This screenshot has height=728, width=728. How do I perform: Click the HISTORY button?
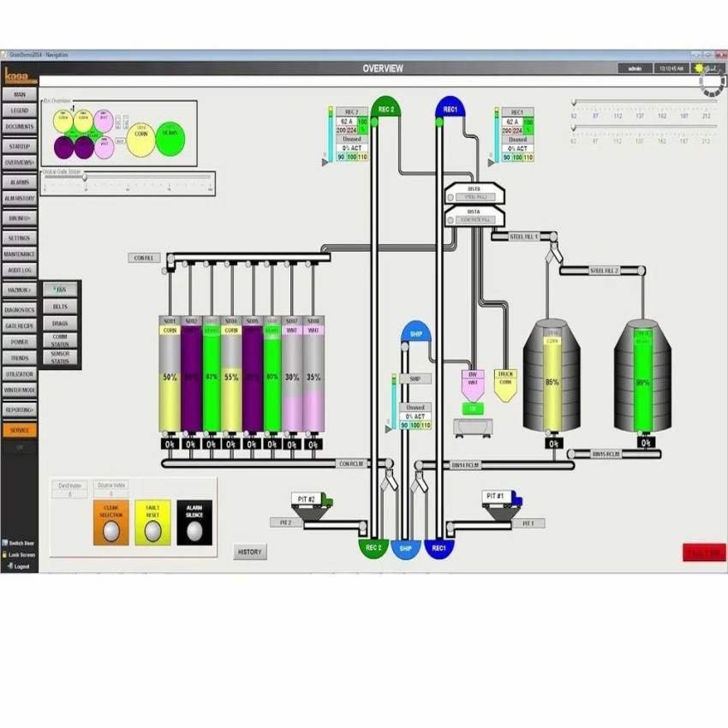pyautogui.click(x=249, y=552)
